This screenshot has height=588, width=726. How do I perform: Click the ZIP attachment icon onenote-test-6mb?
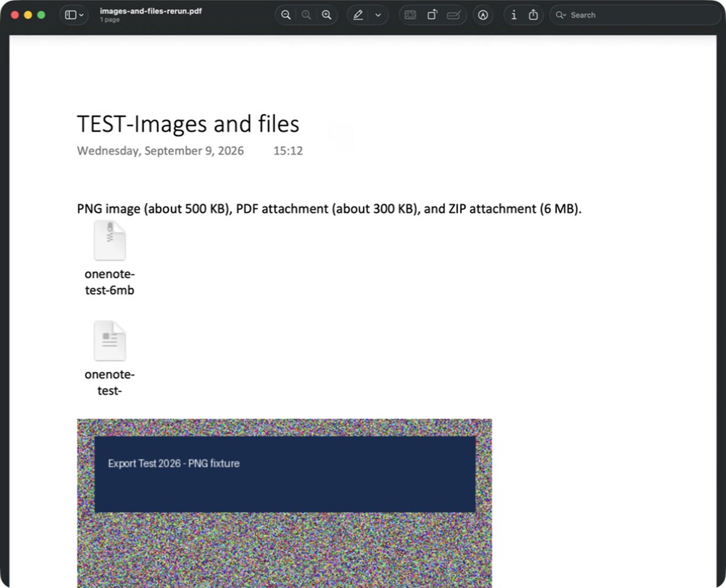(110, 240)
